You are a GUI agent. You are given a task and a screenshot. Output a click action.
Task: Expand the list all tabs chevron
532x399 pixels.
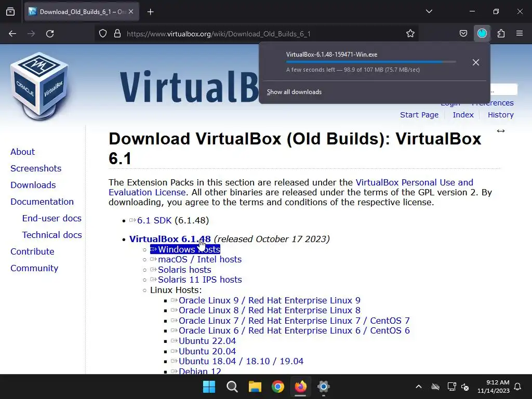coord(429,11)
